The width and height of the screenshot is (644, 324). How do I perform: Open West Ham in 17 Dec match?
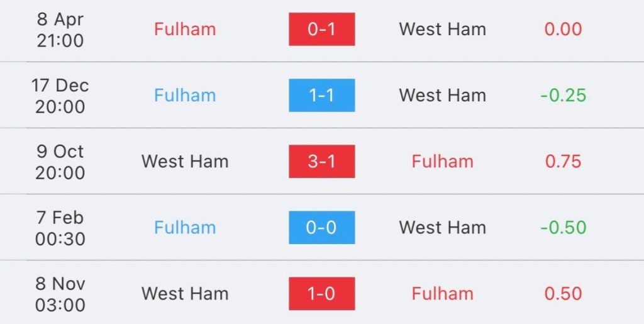click(x=442, y=95)
